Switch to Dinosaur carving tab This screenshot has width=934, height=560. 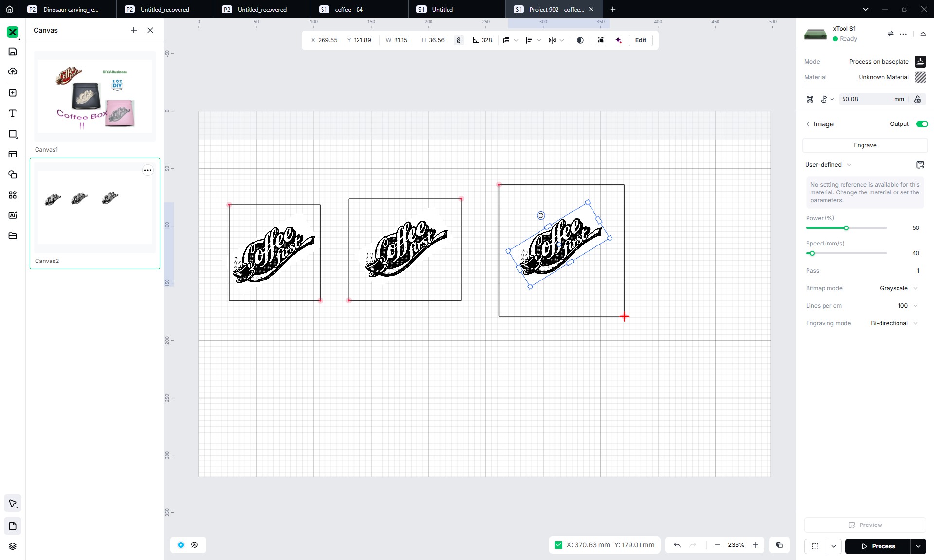click(x=68, y=9)
